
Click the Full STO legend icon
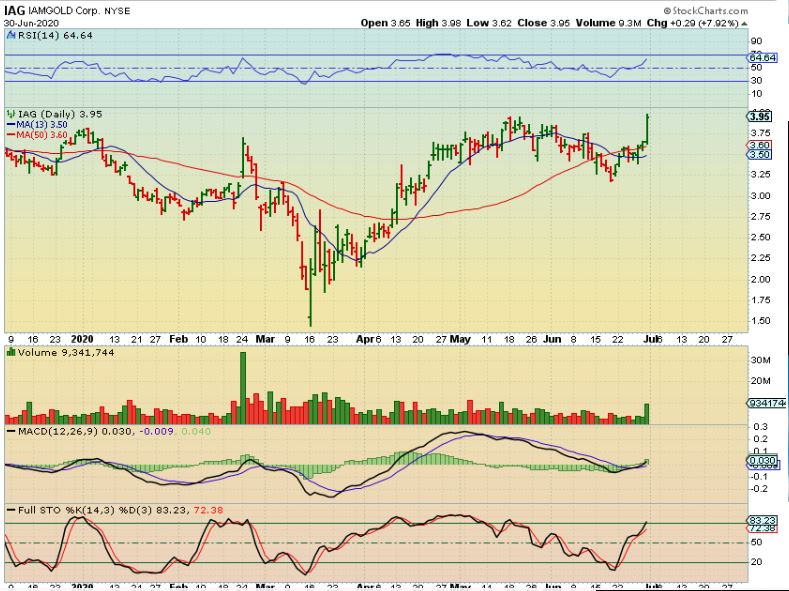point(10,511)
